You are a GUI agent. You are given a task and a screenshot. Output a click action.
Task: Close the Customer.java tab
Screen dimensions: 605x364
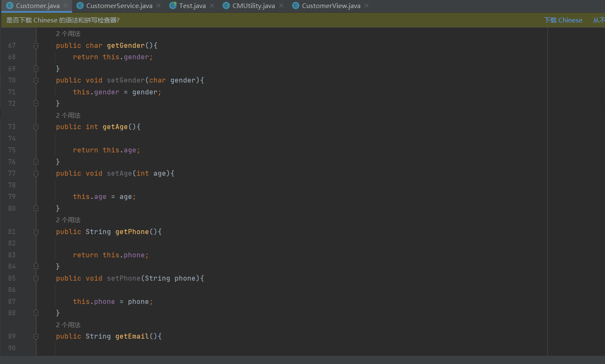[66, 6]
